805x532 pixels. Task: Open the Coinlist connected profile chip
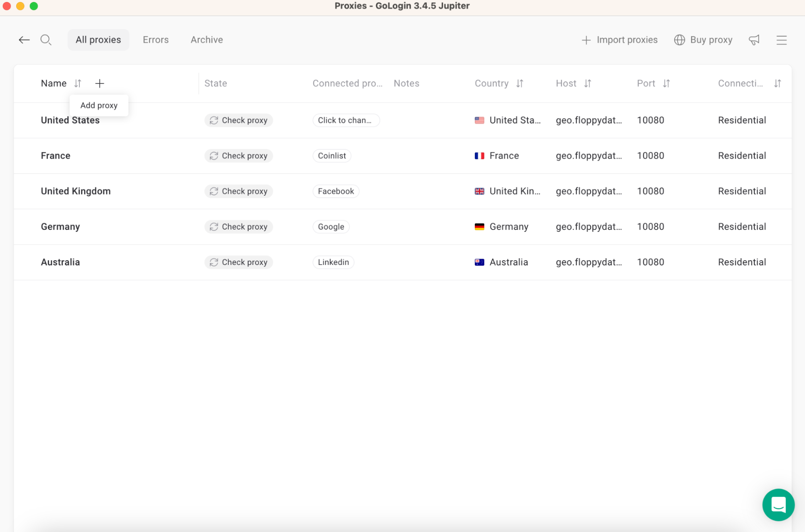tap(332, 156)
